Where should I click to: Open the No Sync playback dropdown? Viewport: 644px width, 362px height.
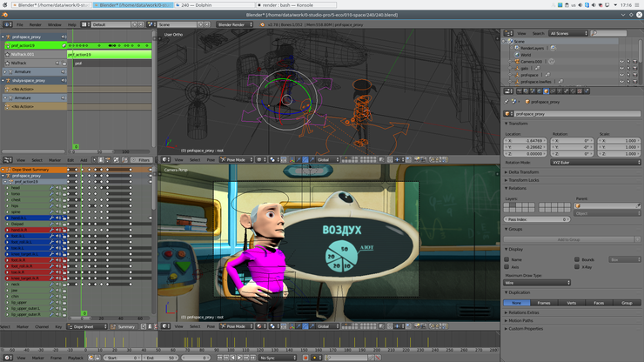tap(278, 358)
